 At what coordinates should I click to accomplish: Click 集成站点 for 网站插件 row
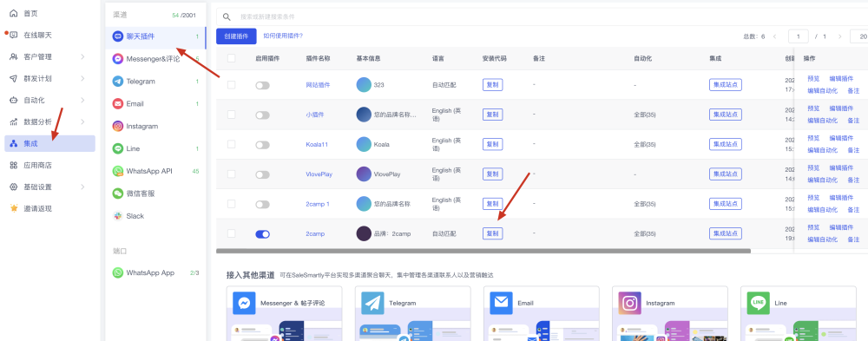pyautogui.click(x=725, y=85)
